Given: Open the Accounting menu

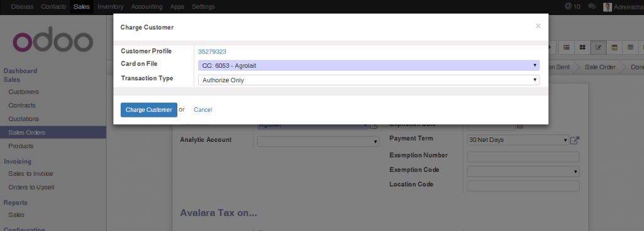Looking at the screenshot, I should 147,6.
